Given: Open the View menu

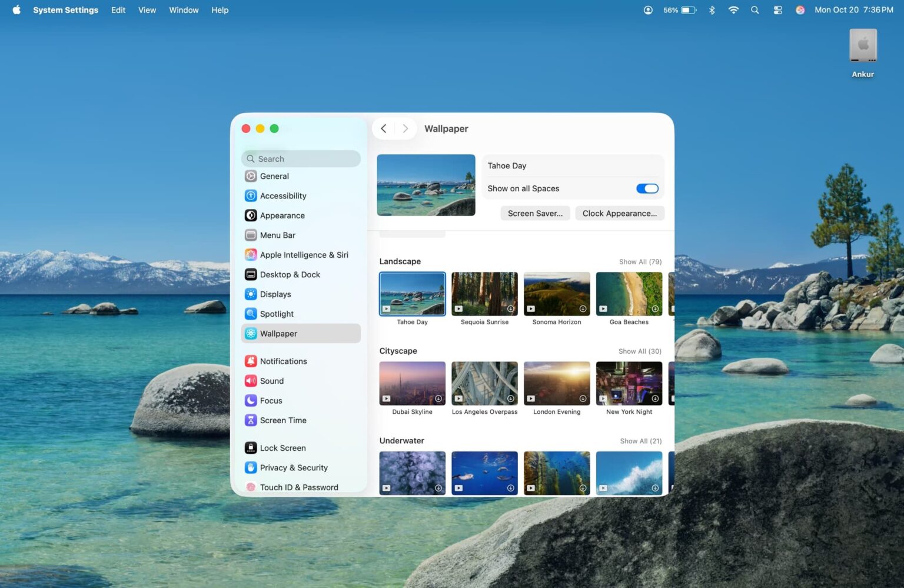Looking at the screenshot, I should point(147,10).
